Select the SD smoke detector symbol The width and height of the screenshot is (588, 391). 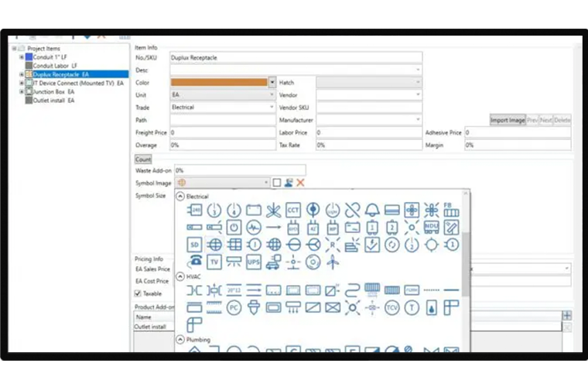point(195,245)
